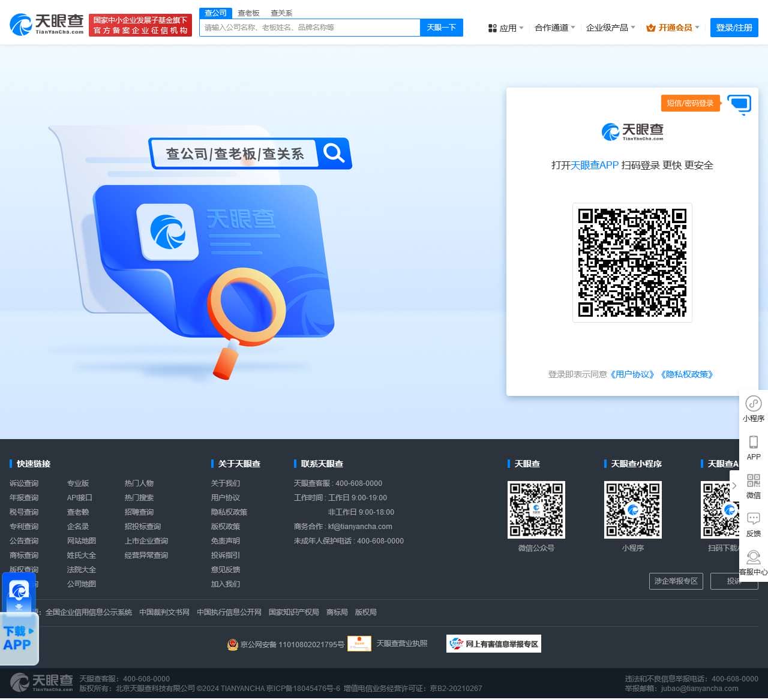Viewport: 768px width, 700px height.
Task: Open 热门搜索 footer link
Action: 139,498
